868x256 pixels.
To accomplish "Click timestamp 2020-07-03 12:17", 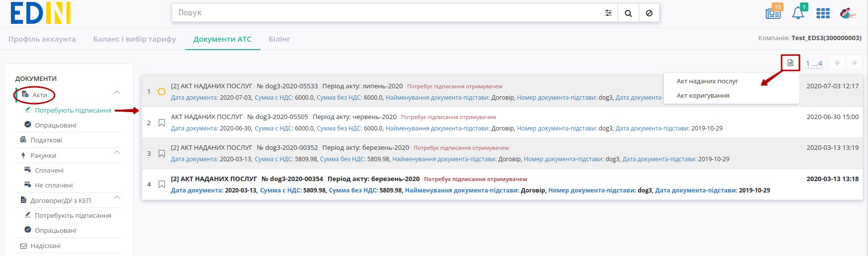I will click(833, 86).
